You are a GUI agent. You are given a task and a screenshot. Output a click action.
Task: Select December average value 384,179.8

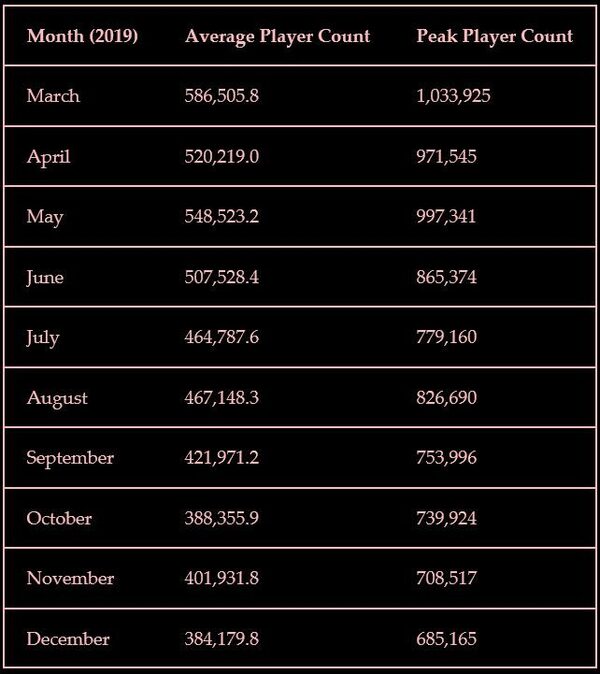[222, 639]
